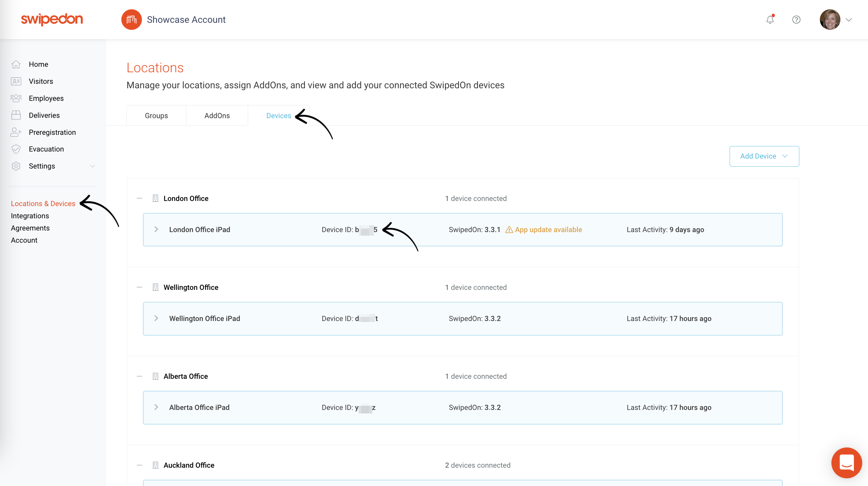Select the Devices tab
868x486 pixels.
[x=279, y=115]
